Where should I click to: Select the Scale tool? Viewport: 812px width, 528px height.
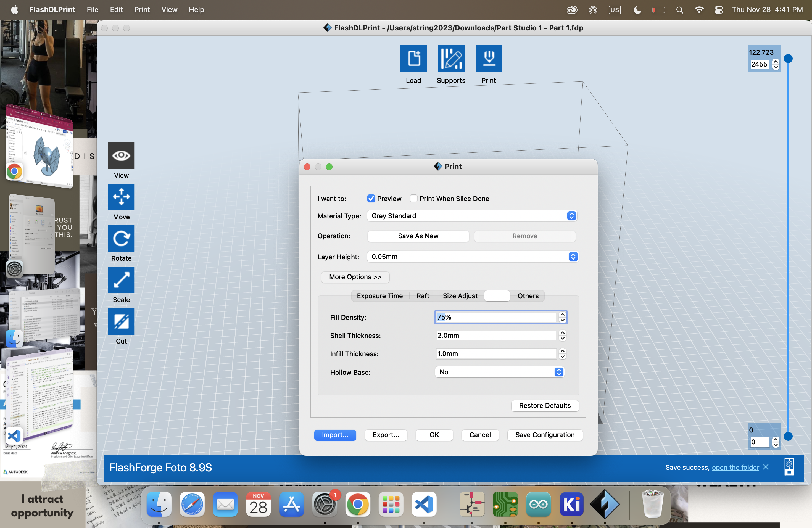[121, 280]
